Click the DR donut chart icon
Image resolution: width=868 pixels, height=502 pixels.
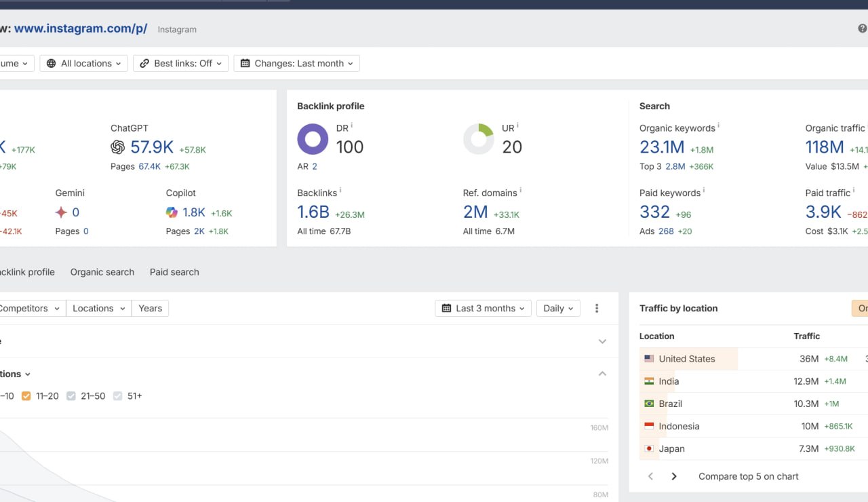click(x=313, y=139)
